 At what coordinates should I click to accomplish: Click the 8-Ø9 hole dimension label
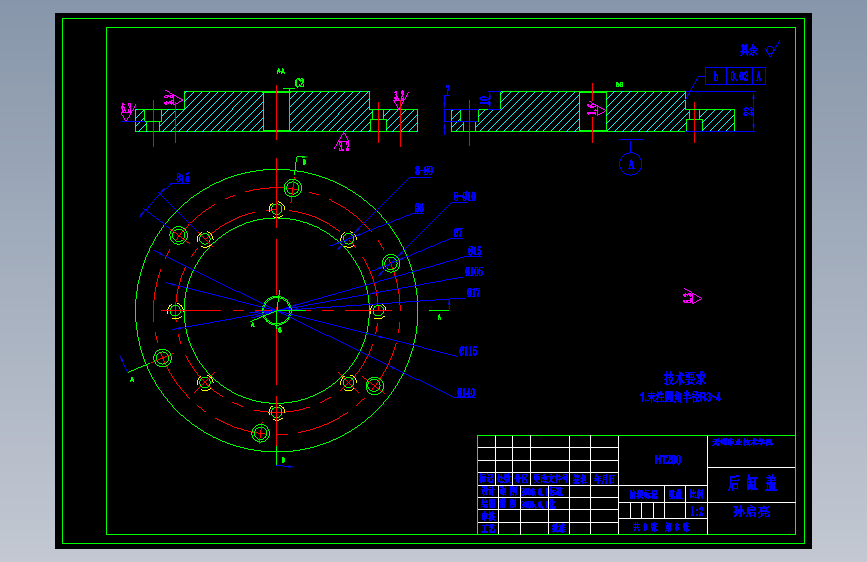coord(424,171)
